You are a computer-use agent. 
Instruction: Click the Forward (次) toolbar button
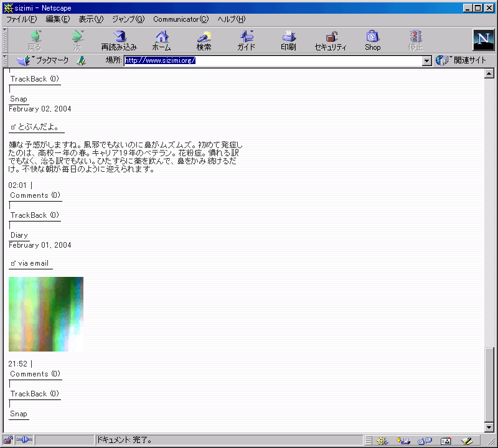77,40
